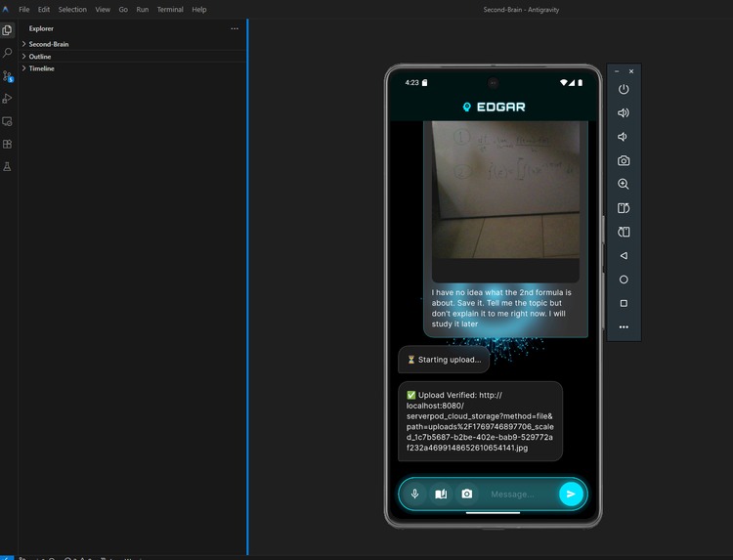Open emulator extended controls ellipsis
Viewport: 733px width, 560px height.
[624, 327]
